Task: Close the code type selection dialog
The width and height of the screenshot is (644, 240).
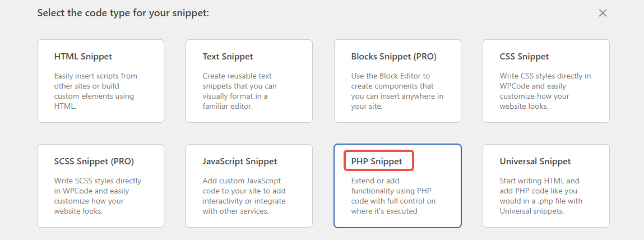Action: [603, 13]
